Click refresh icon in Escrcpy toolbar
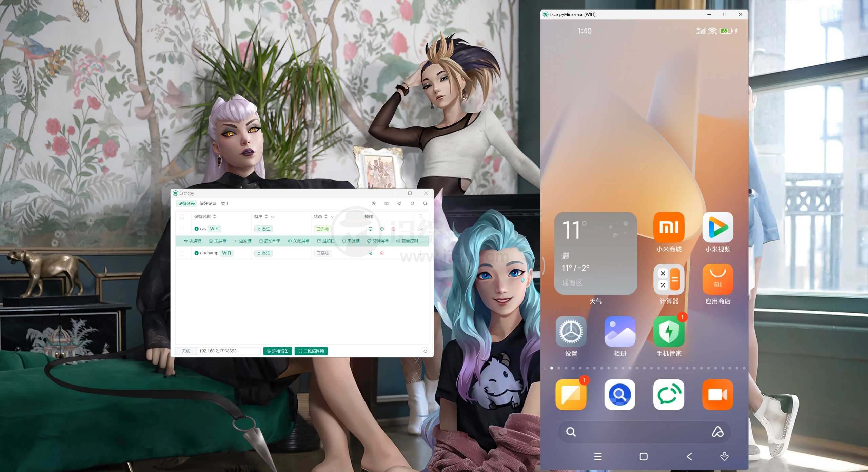The width and height of the screenshot is (868, 472). [413, 203]
